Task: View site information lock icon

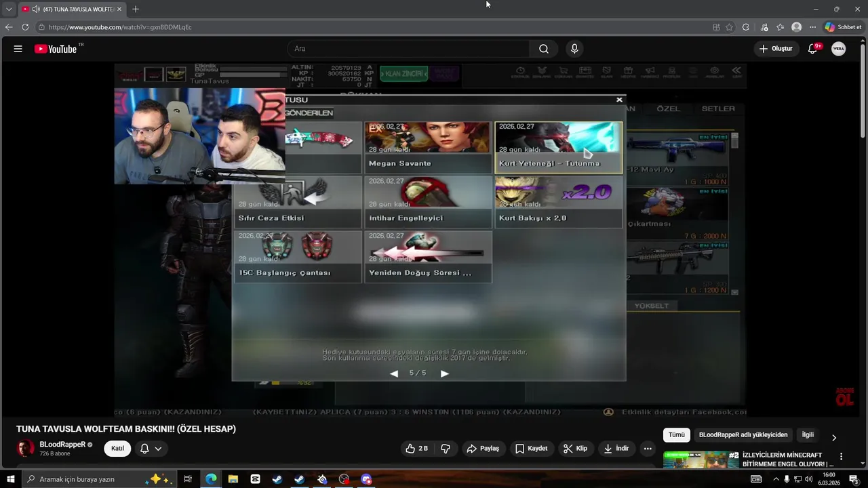Action: pos(41,27)
